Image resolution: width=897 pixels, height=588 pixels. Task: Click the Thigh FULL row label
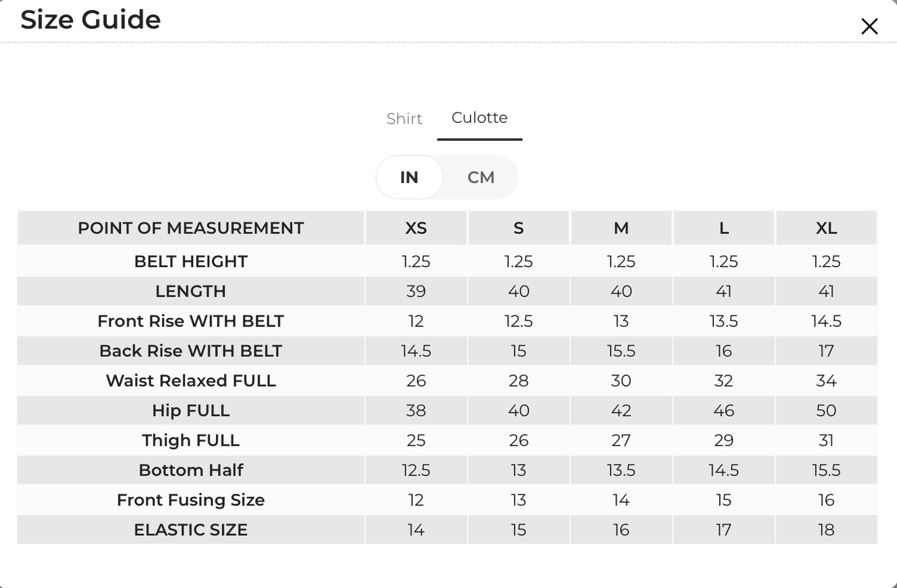191,440
